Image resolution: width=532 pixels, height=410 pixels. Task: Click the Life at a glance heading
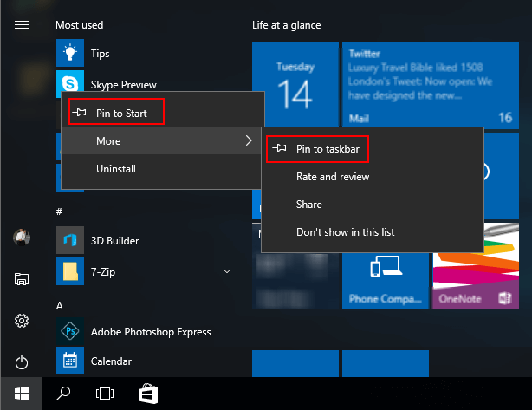(x=286, y=25)
